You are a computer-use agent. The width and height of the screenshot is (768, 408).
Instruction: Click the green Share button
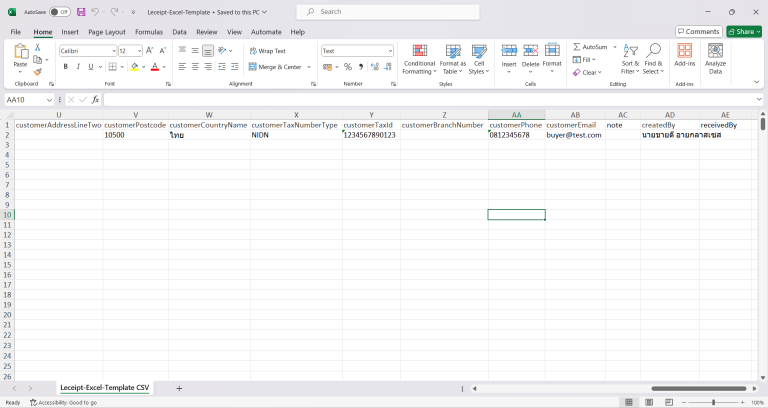743,32
